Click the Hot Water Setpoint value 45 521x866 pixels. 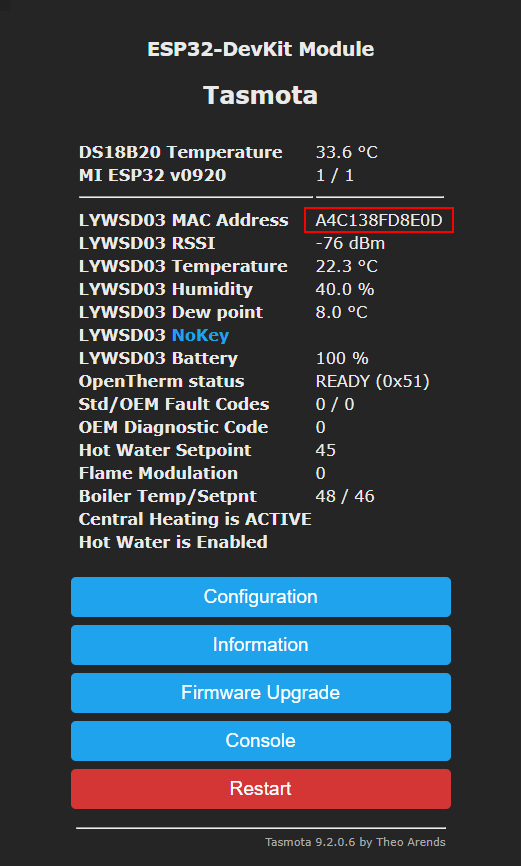[325, 450]
